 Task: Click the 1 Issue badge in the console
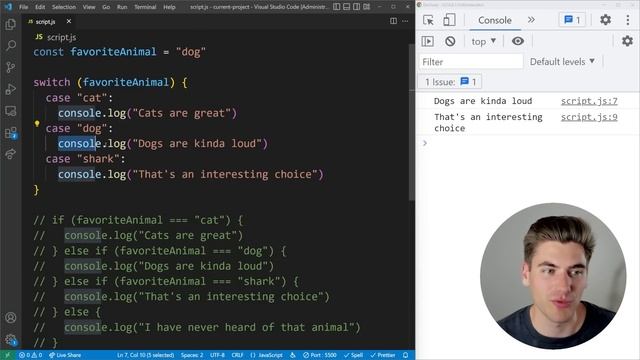pyautogui.click(x=450, y=82)
